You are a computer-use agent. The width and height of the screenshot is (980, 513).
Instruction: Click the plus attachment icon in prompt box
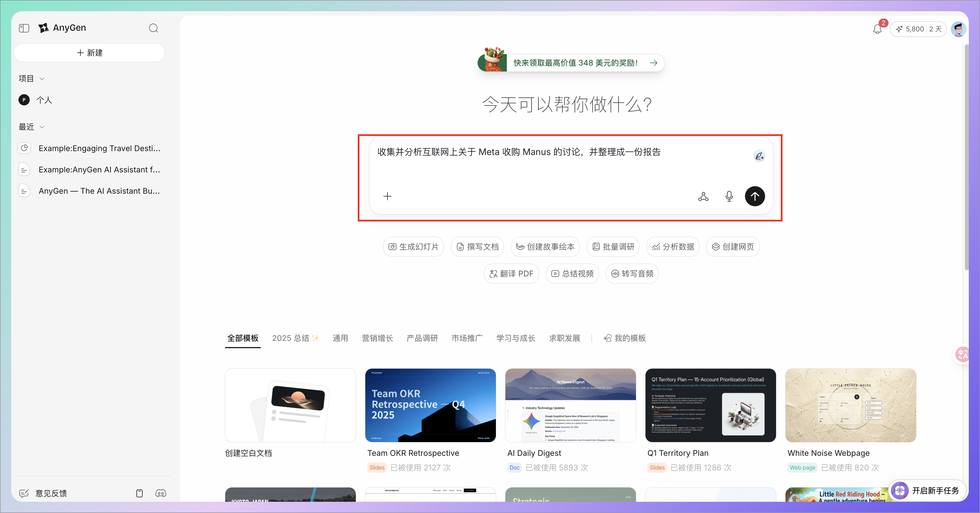coord(387,197)
